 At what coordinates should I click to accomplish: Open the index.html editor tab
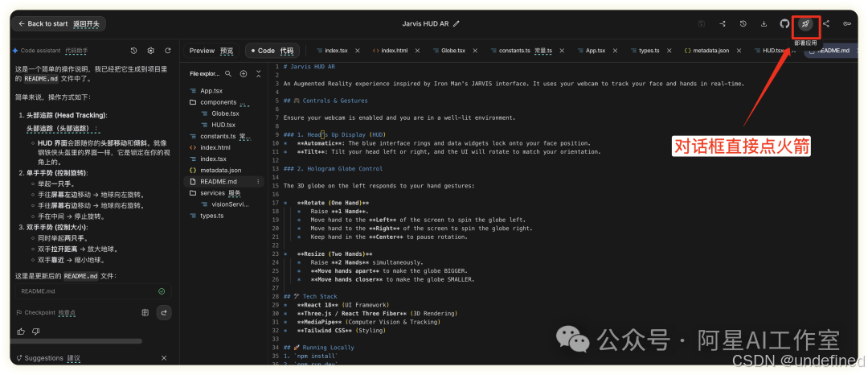(x=390, y=51)
